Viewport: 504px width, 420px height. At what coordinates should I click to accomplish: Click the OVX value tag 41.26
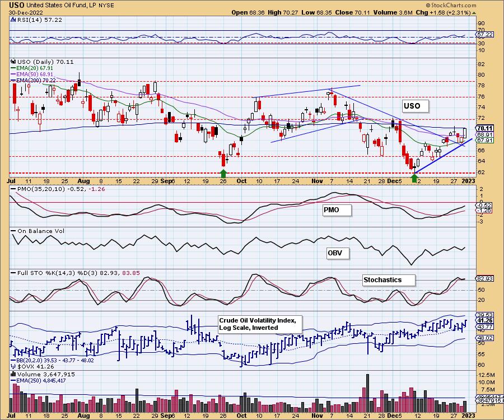tap(485, 321)
